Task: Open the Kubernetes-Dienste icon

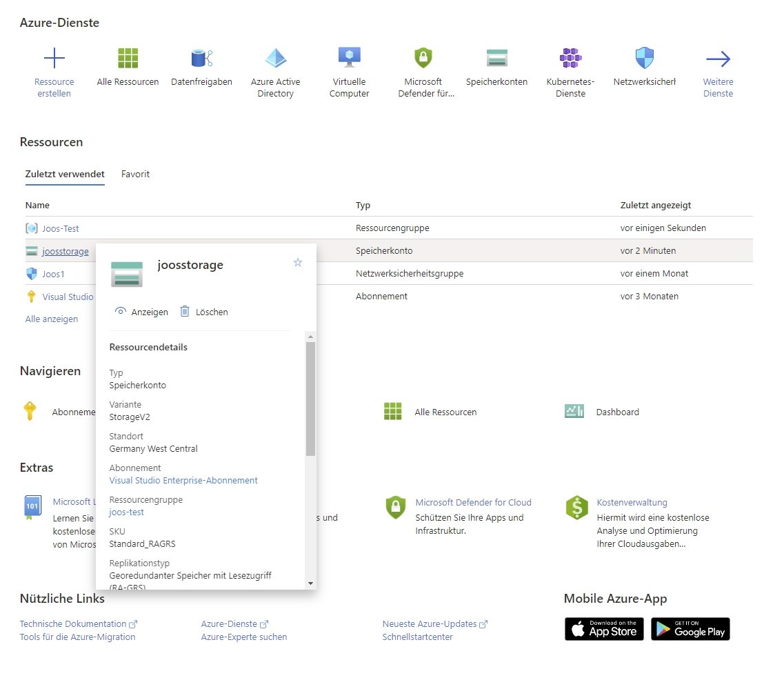Action: pos(570,57)
